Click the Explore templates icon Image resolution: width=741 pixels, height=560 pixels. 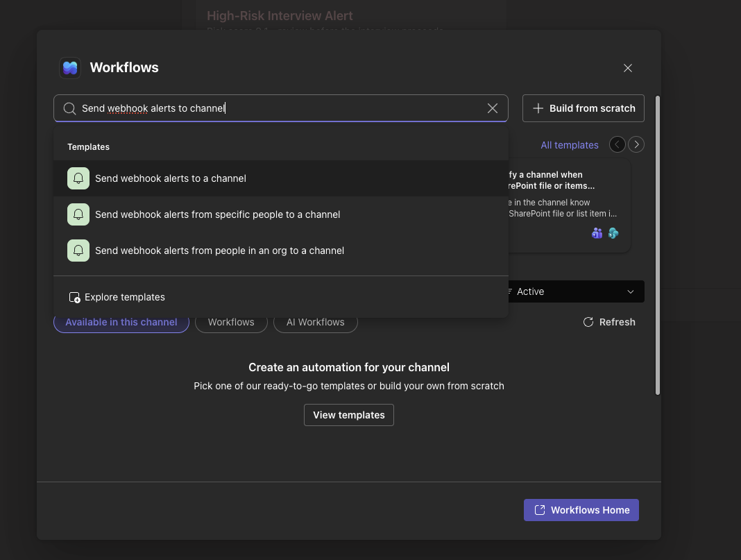[x=75, y=297]
